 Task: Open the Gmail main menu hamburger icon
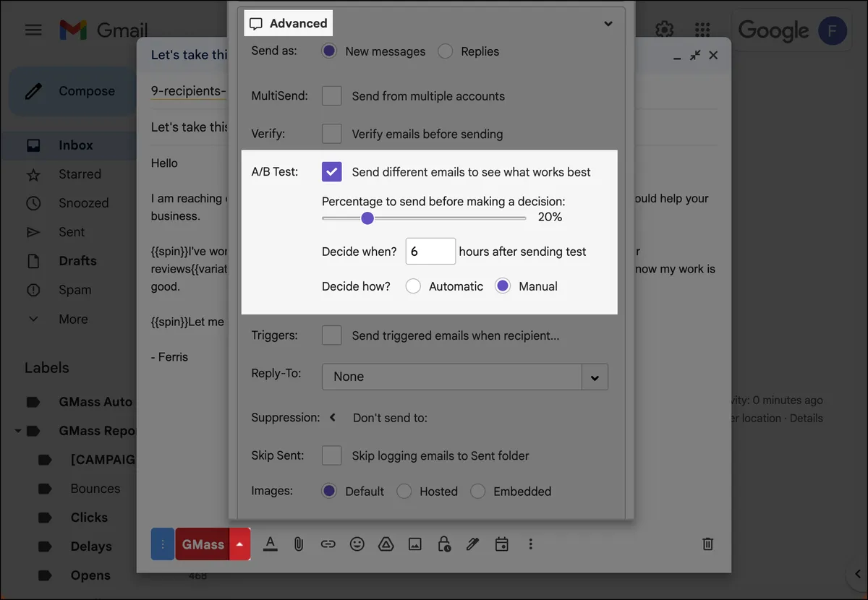pyautogui.click(x=33, y=30)
